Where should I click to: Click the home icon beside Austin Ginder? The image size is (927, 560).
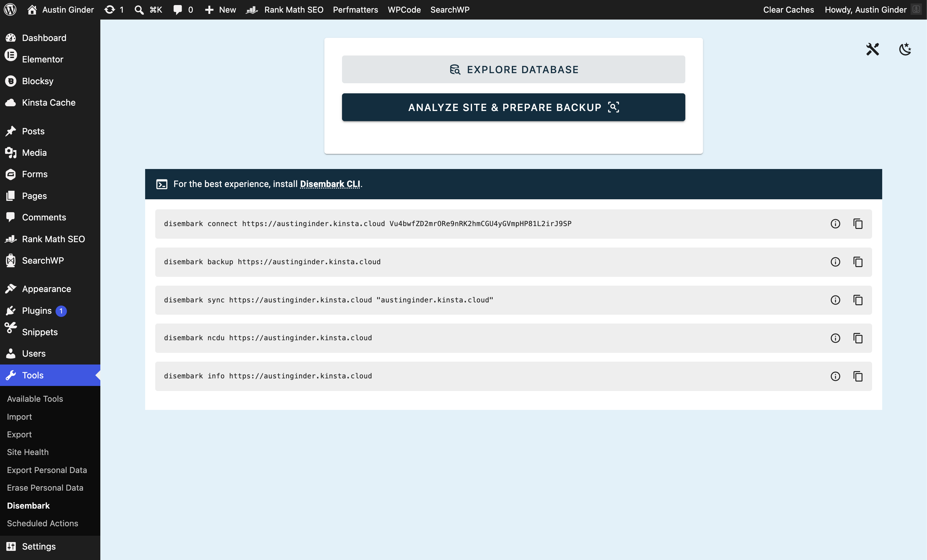coord(32,9)
